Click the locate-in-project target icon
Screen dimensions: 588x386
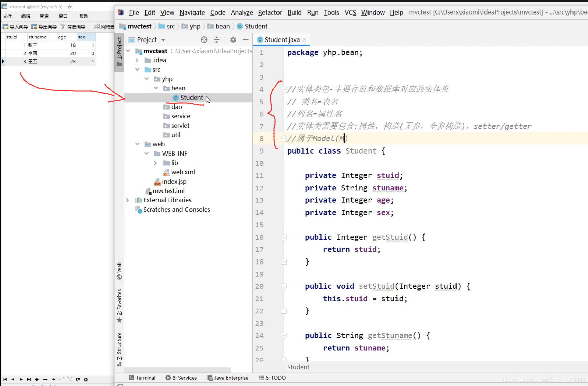(x=204, y=40)
